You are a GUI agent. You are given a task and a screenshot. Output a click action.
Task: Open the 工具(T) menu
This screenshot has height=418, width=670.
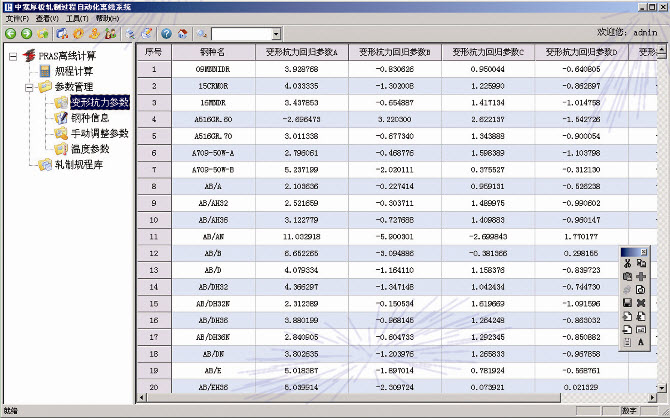coord(77,19)
